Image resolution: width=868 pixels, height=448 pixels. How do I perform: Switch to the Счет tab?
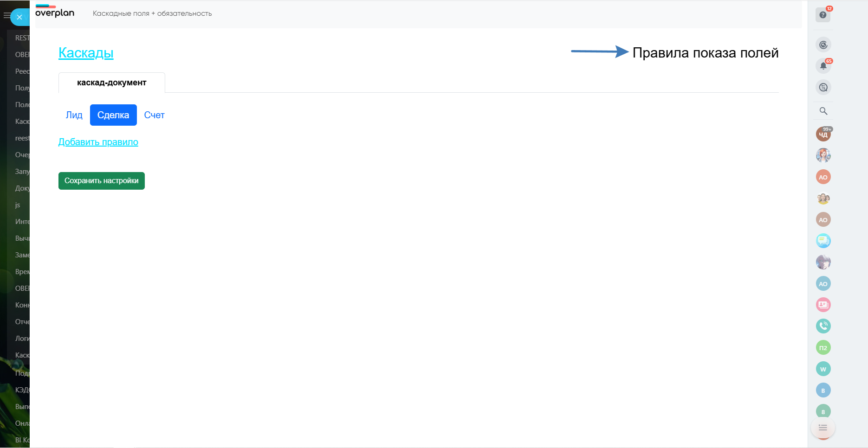click(154, 115)
